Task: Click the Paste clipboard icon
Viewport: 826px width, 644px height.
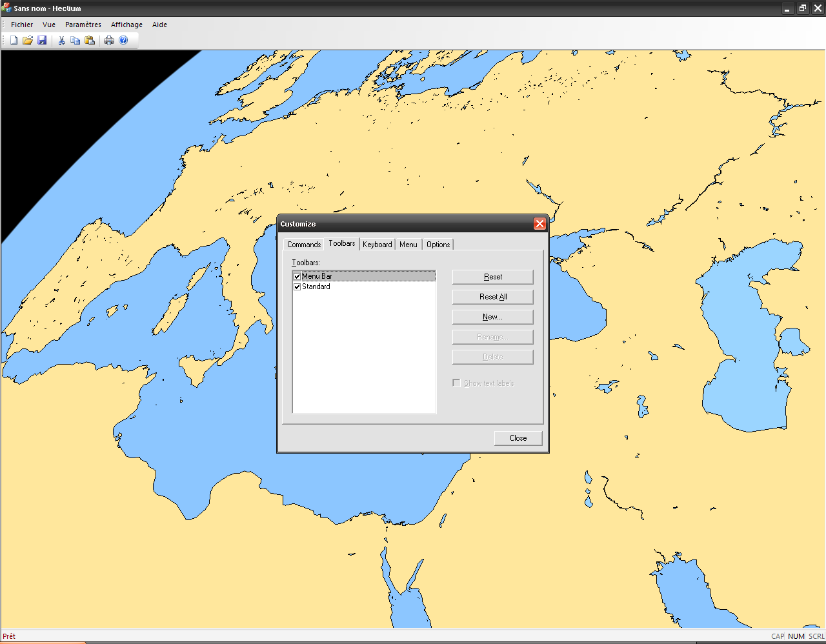Action: pyautogui.click(x=90, y=41)
